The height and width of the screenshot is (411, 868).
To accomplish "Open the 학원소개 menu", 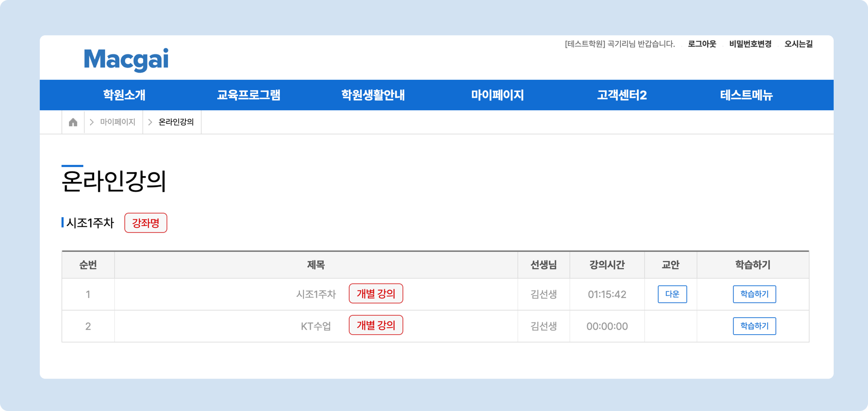I will [124, 95].
